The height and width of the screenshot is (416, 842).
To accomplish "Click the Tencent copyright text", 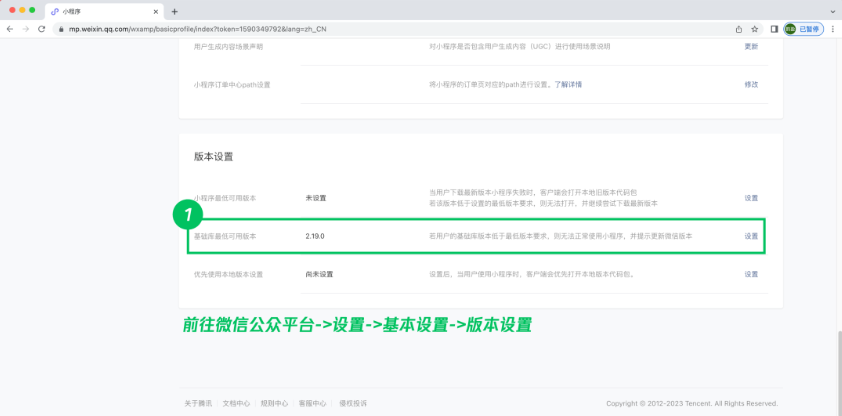I will point(692,403).
